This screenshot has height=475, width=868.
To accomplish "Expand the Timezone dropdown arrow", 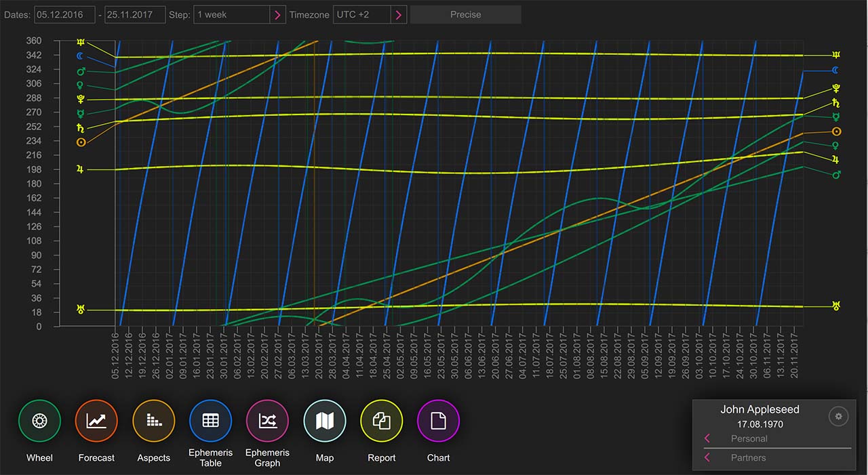I will pyautogui.click(x=398, y=15).
